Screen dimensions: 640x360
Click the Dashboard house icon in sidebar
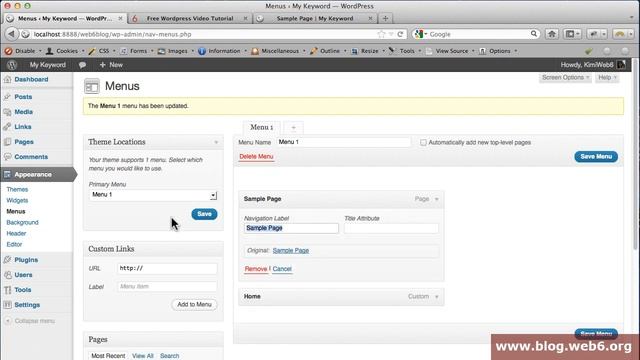pos(7,79)
